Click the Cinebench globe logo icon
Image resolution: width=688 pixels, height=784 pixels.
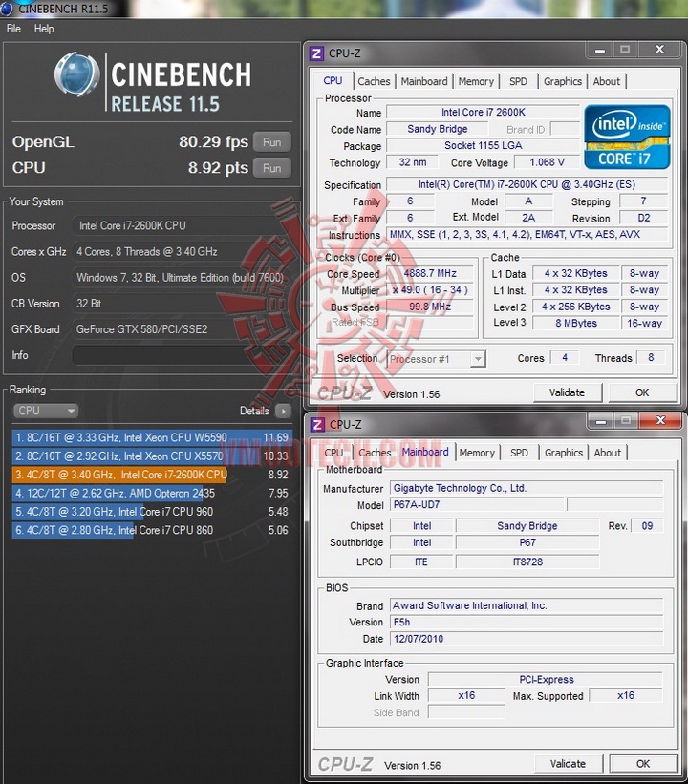tap(77, 74)
